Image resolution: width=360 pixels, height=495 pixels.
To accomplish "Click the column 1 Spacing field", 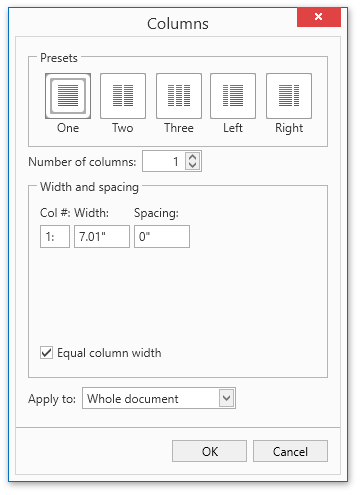I will coord(162,237).
